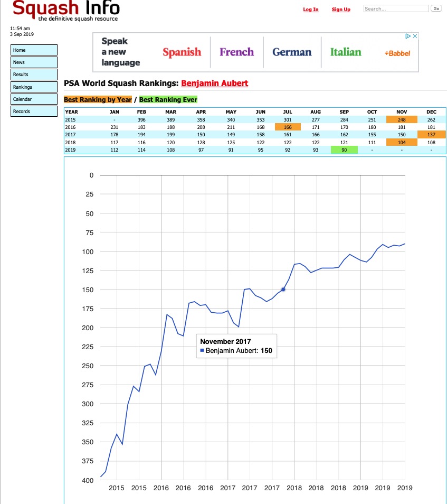Click the November 2017 data point on the chart
447x504 pixels.
283,289
